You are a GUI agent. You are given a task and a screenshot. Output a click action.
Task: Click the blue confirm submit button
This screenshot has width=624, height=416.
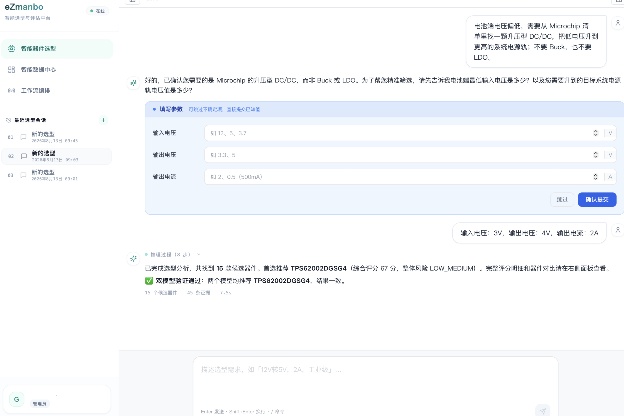597,199
